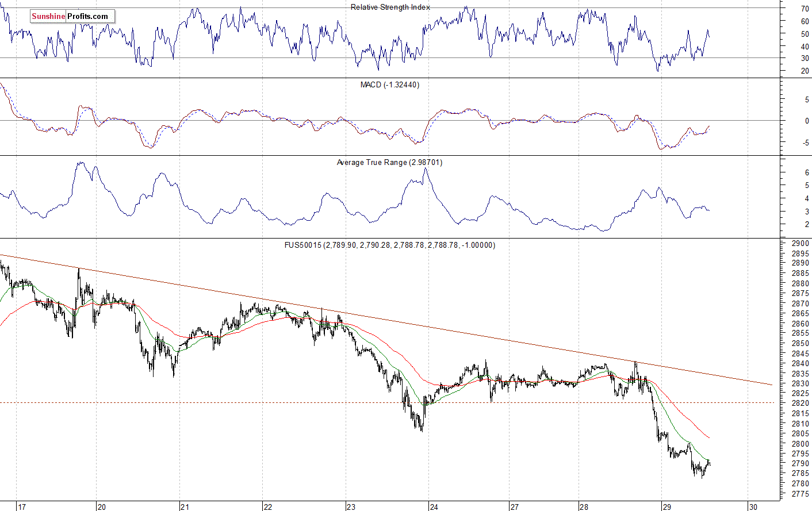The height and width of the screenshot is (511, 812).
Task: Select the Average True Range (2.98701) label
Action: click(389, 162)
